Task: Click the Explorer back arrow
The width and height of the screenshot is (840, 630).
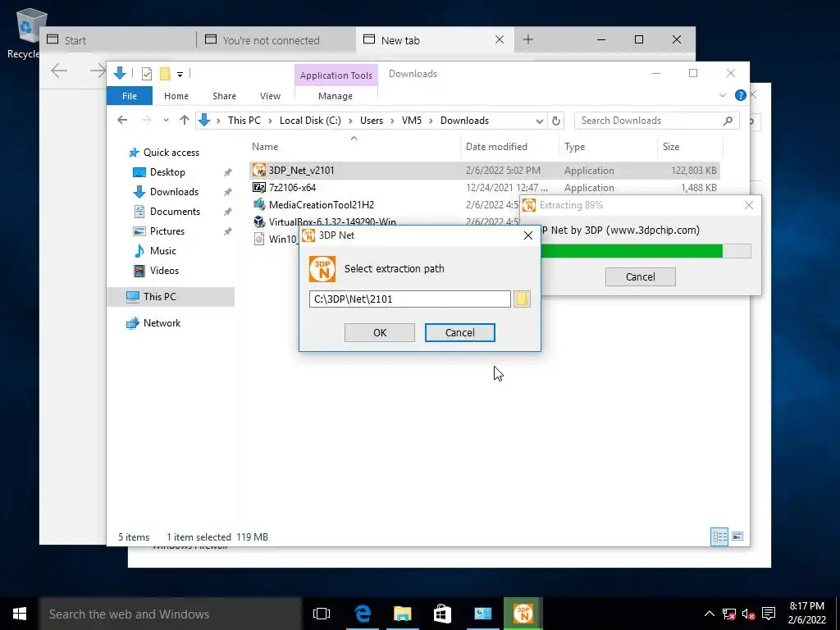Action: 122,120
